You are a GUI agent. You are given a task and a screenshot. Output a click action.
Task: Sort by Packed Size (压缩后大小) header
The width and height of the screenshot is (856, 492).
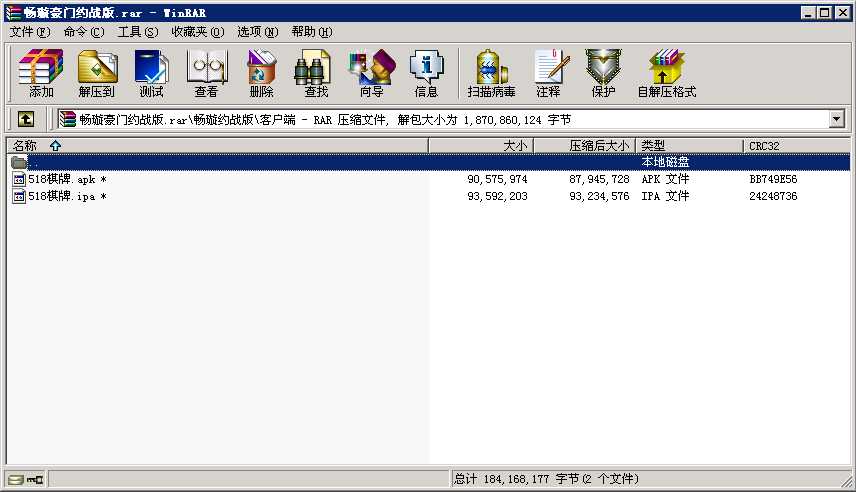584,146
